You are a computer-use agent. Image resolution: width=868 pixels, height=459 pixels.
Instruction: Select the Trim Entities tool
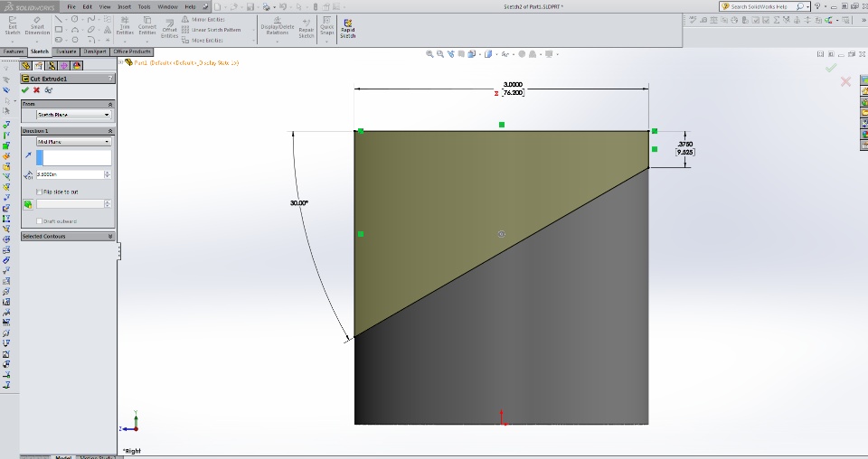[125, 26]
